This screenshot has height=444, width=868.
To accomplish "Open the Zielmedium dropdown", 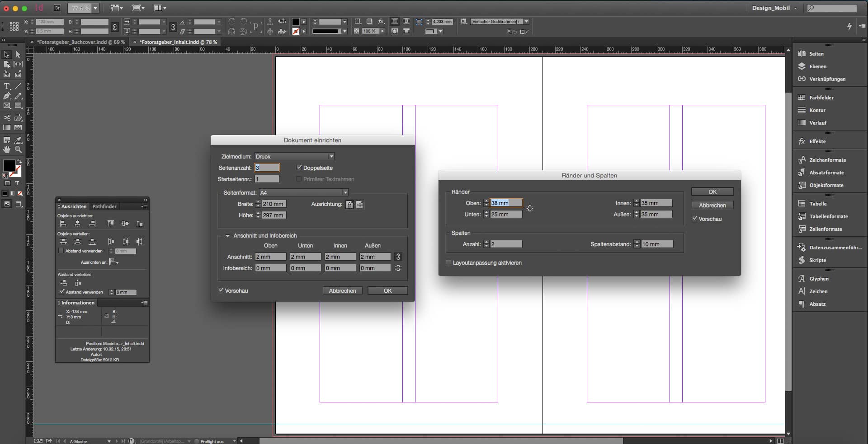I will (331, 156).
